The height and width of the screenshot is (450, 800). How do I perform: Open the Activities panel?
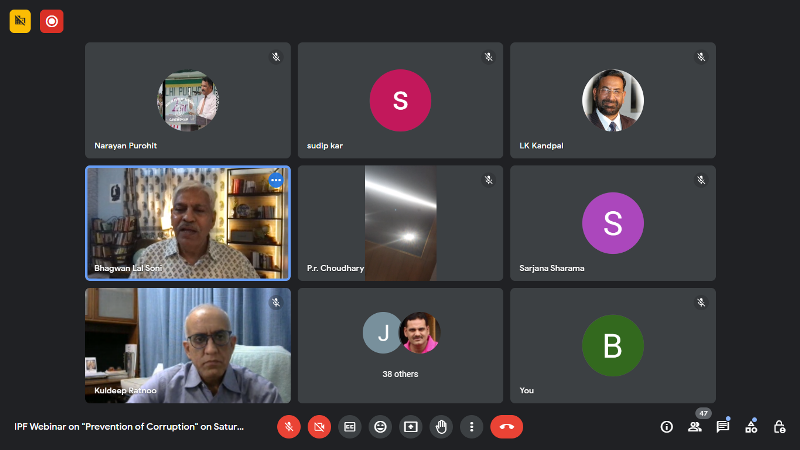[x=751, y=426]
